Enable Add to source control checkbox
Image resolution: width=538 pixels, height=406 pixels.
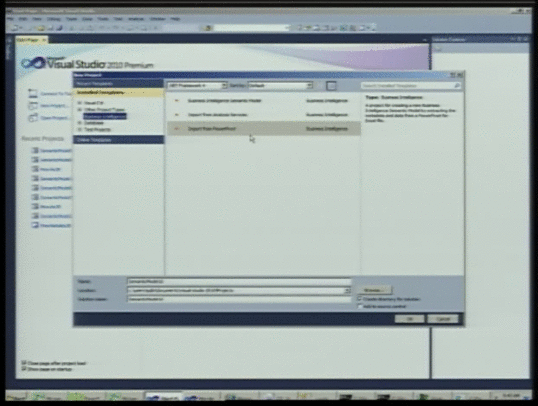360,306
